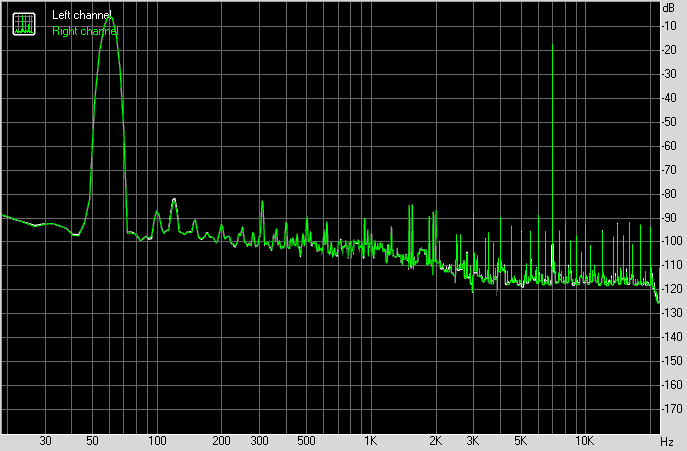Select the Left channel legend label
Screen dimensions: 687x451
tap(81, 15)
